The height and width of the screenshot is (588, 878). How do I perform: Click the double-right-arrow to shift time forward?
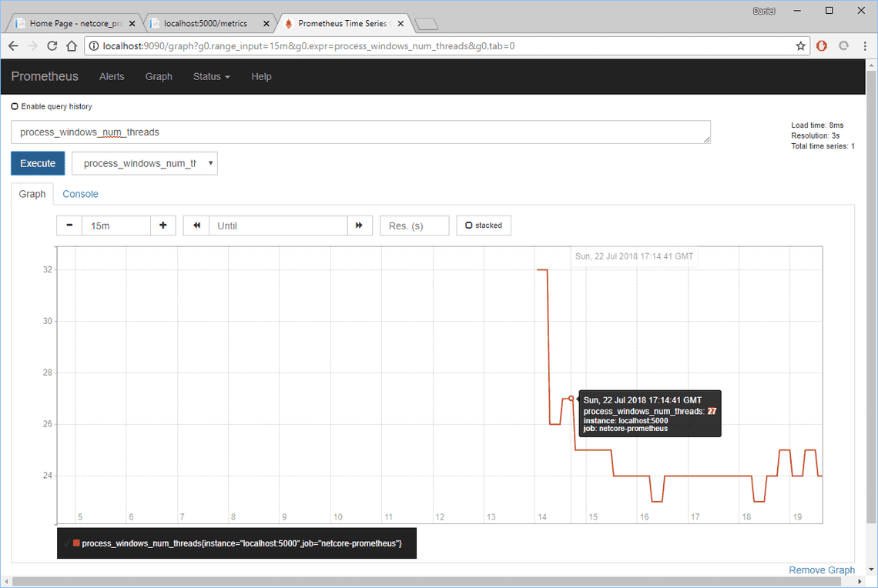(360, 226)
